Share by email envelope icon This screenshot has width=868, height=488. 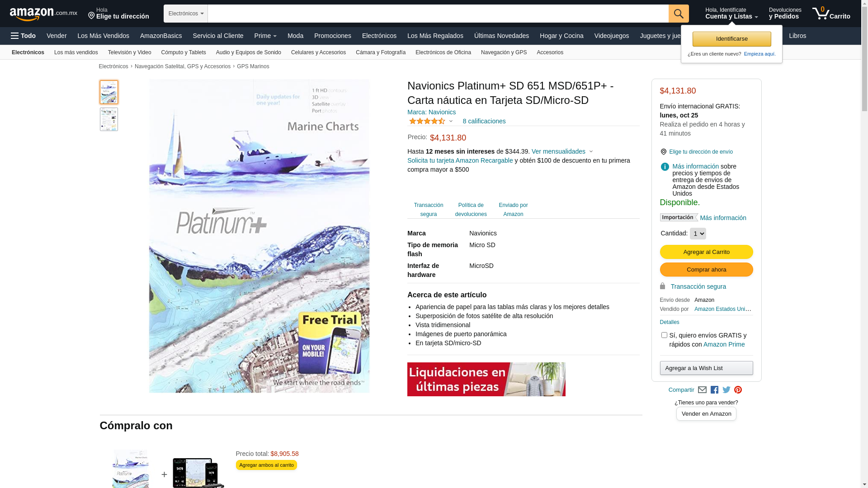(x=702, y=390)
